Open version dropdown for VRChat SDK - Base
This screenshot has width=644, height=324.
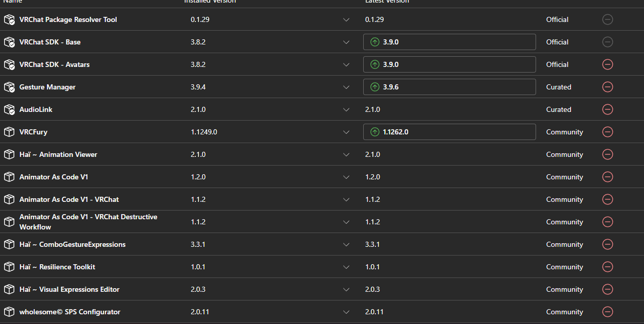click(x=346, y=42)
